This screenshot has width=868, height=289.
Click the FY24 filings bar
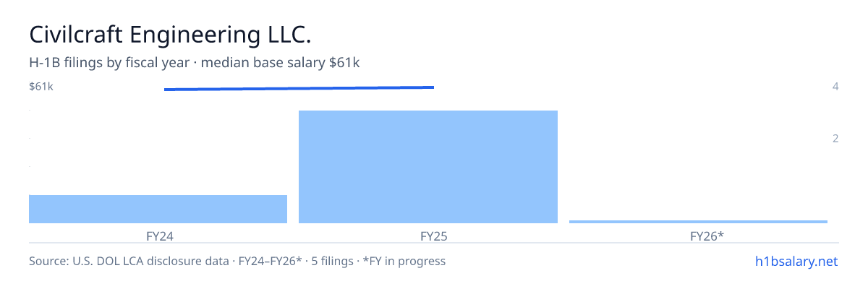(x=158, y=209)
